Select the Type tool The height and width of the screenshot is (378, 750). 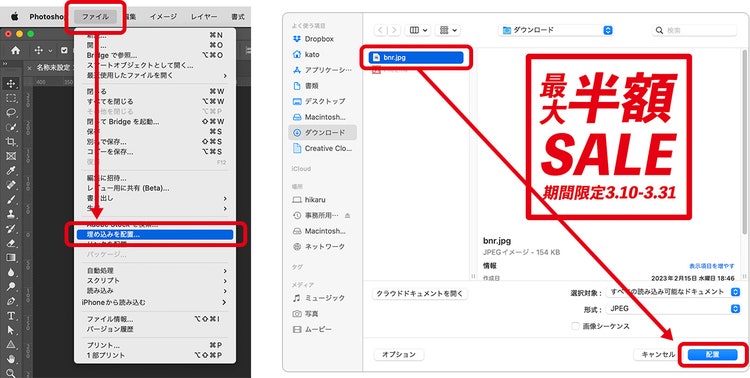(x=11, y=316)
